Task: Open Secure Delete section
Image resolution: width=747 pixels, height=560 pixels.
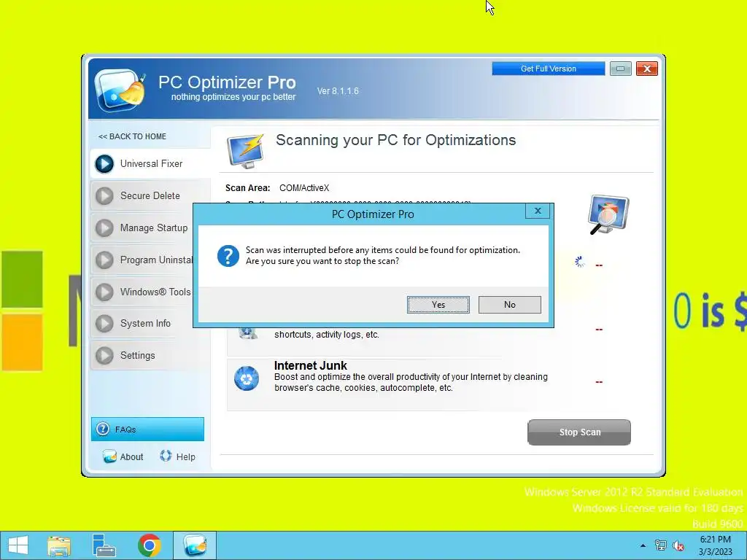Action: [150, 195]
